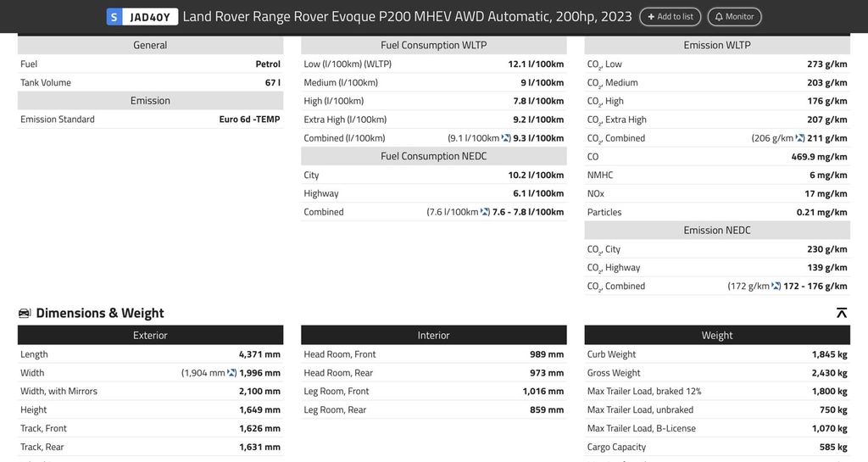Click the Track, Rear 1,631 mm value

point(259,447)
